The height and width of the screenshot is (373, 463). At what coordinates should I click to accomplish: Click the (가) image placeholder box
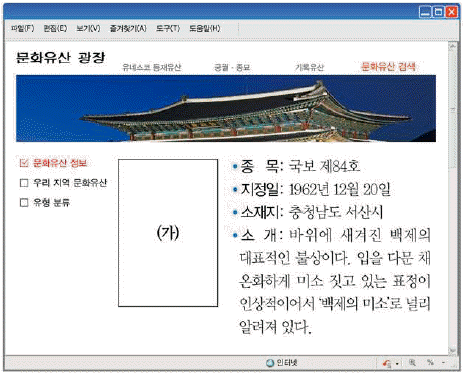pyautogui.click(x=168, y=233)
